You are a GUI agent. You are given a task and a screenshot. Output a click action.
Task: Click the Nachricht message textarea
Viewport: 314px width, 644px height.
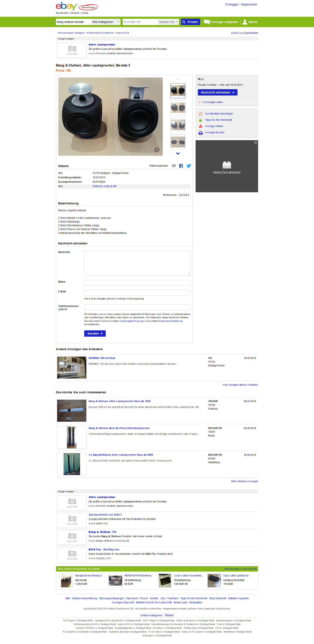click(137, 263)
